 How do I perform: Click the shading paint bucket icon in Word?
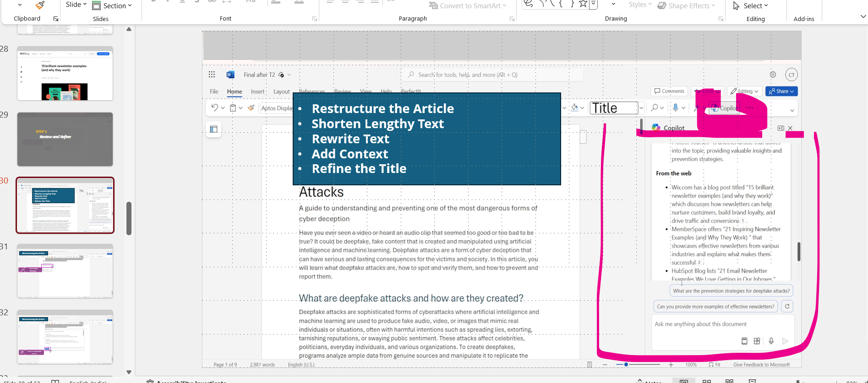coord(574,108)
